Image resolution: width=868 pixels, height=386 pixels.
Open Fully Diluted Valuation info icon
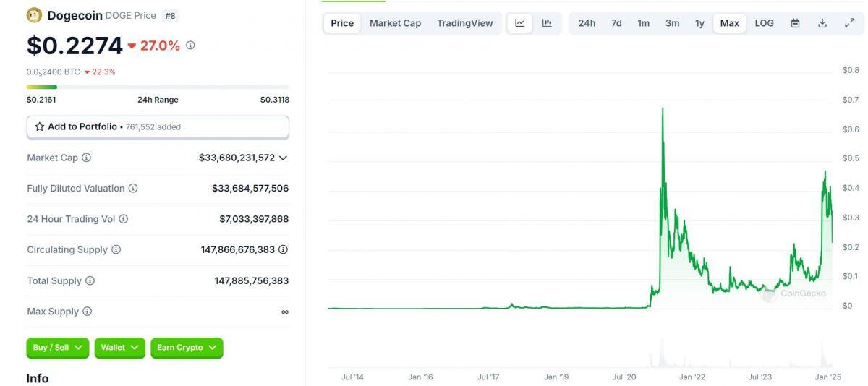[x=133, y=188]
